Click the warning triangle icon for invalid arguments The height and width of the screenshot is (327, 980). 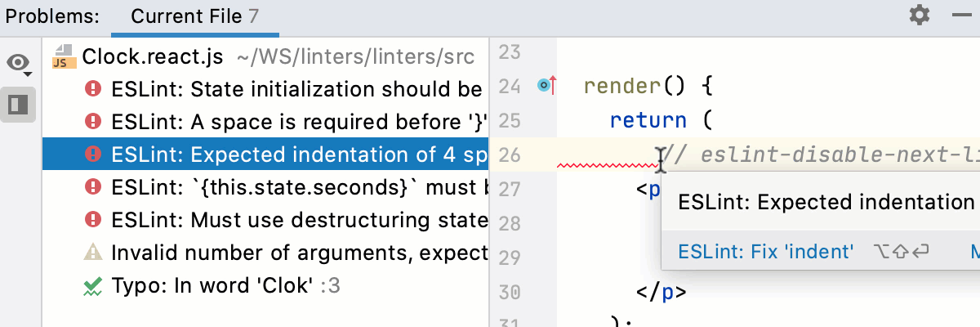[x=93, y=253]
